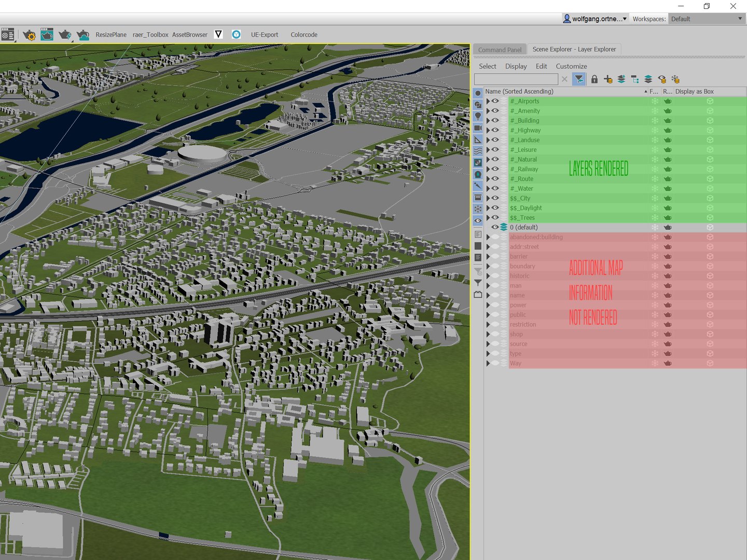Click the raer_Toolbox toolbar button
Image resolution: width=747 pixels, height=560 pixels.
tap(150, 35)
